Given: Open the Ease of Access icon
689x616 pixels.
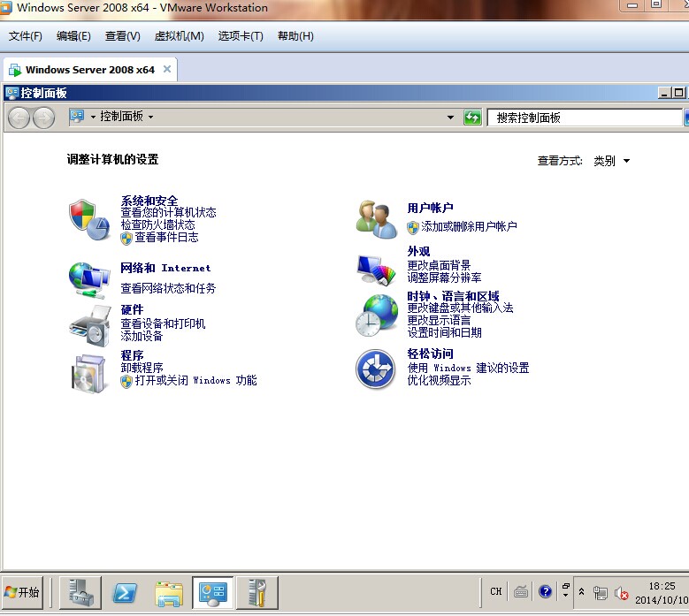Looking at the screenshot, I should 375,369.
